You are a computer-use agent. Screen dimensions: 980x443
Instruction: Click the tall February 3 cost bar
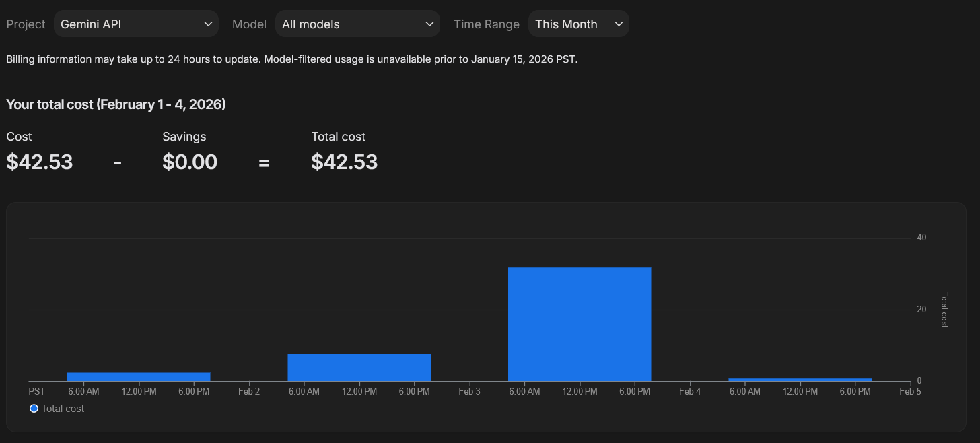(x=580, y=325)
